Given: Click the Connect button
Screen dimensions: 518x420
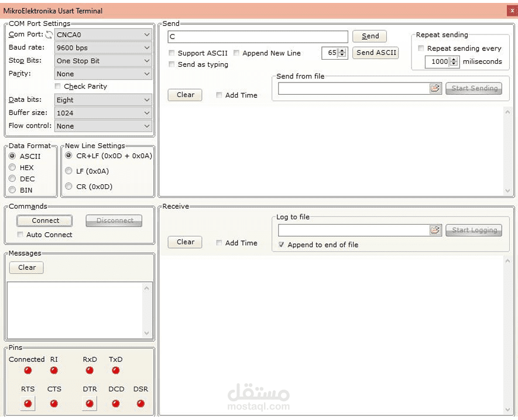Looking at the screenshot, I should point(44,221).
